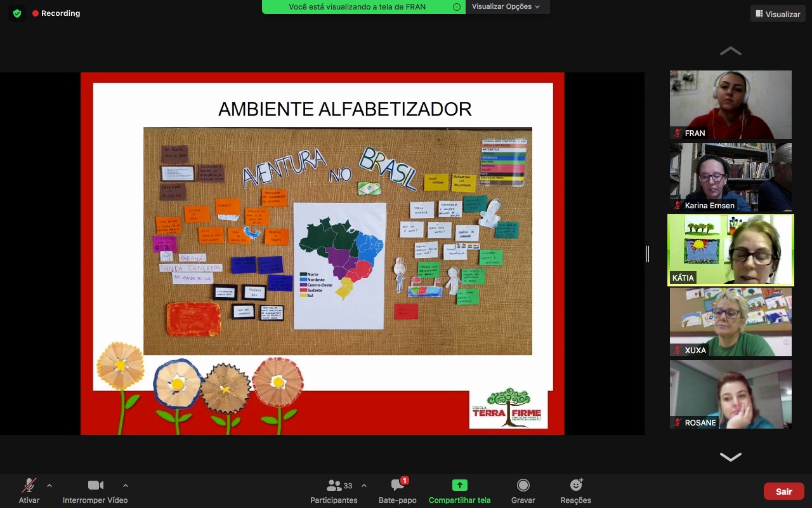Select KÁTIA's video thumbnail

730,250
